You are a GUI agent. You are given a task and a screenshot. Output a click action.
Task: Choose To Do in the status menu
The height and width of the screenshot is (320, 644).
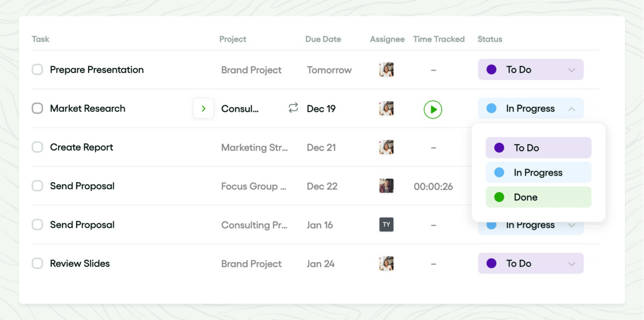(x=538, y=148)
